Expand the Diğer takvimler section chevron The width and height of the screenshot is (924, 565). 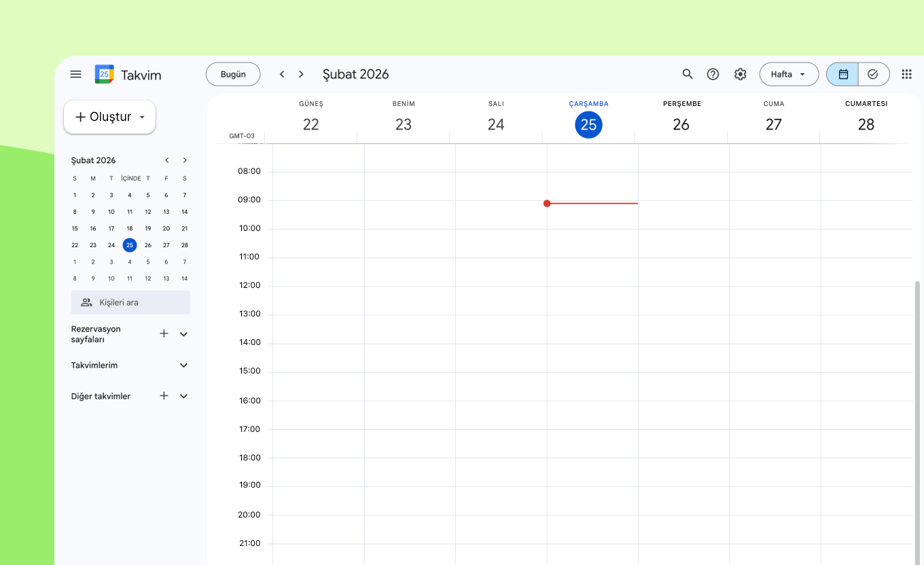183,396
